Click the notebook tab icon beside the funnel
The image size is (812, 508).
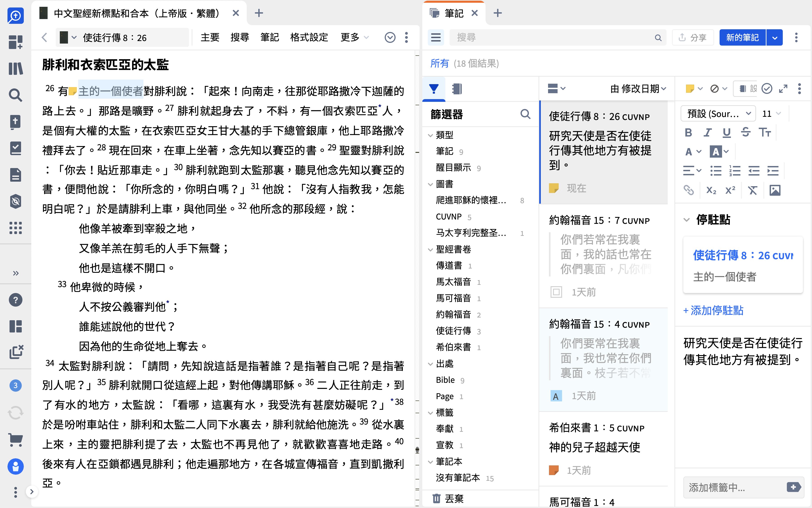(457, 89)
